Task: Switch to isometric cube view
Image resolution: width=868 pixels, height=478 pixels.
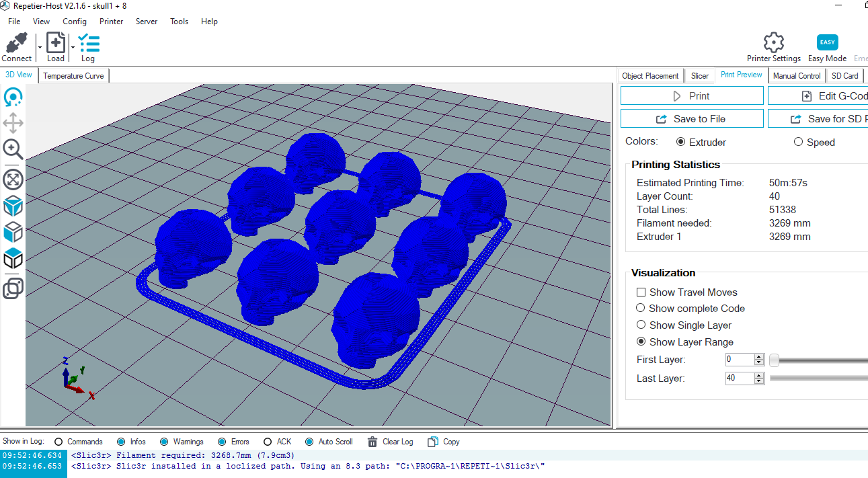Action: (13, 205)
